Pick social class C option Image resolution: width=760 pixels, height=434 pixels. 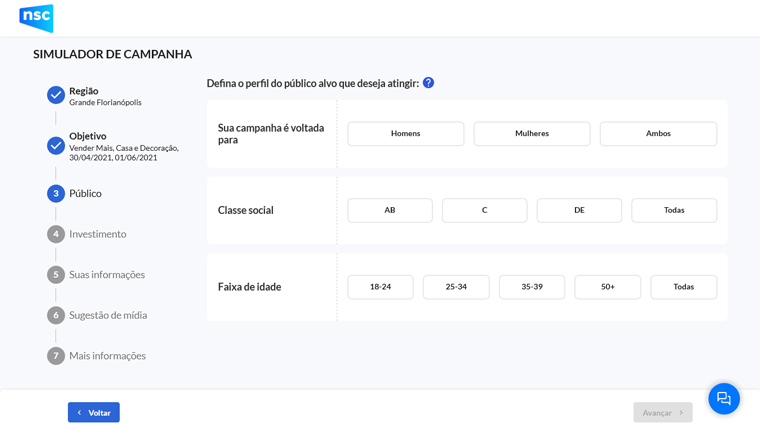pos(484,210)
